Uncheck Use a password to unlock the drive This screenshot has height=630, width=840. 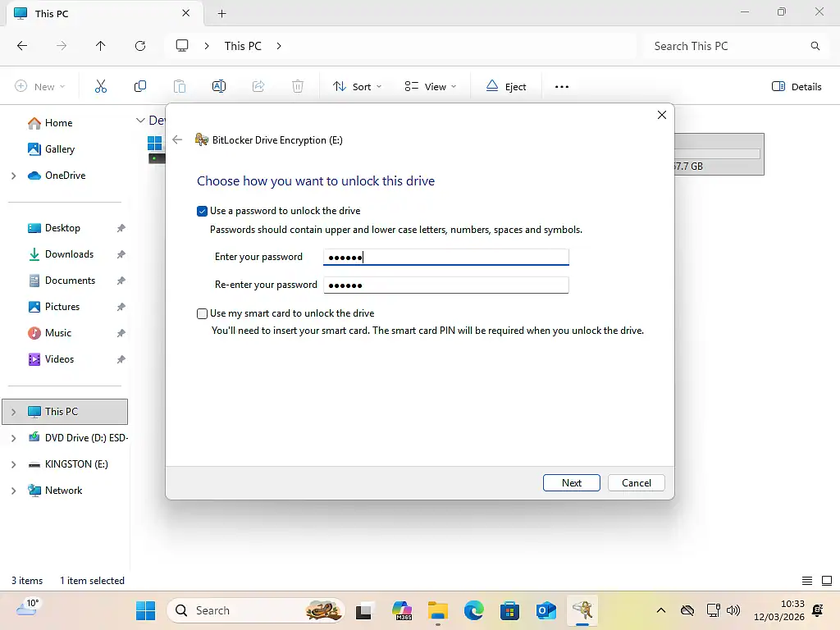202,211
